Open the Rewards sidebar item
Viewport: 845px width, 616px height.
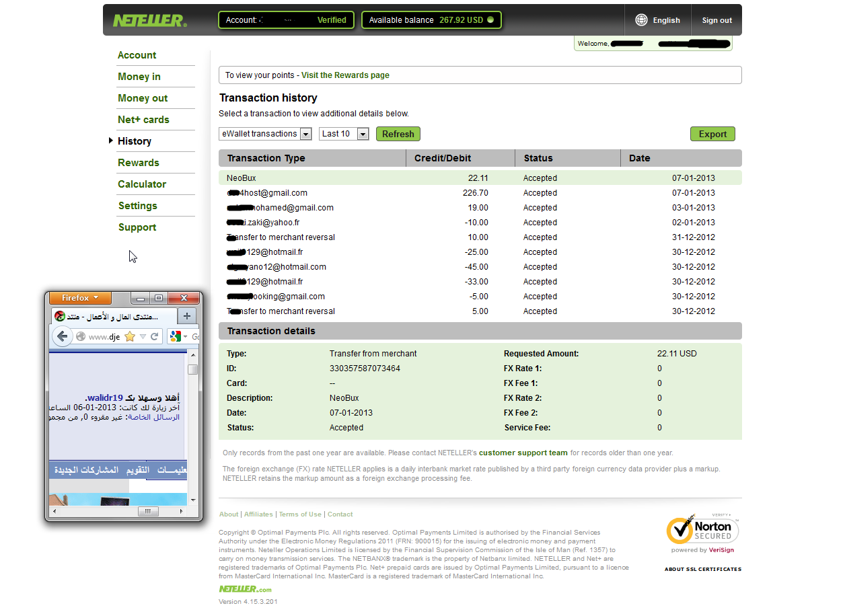(139, 163)
